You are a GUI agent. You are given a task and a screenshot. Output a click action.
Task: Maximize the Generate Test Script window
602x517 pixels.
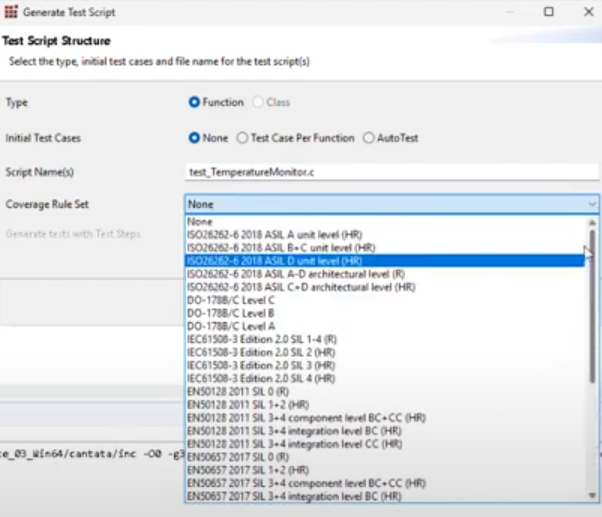(549, 12)
